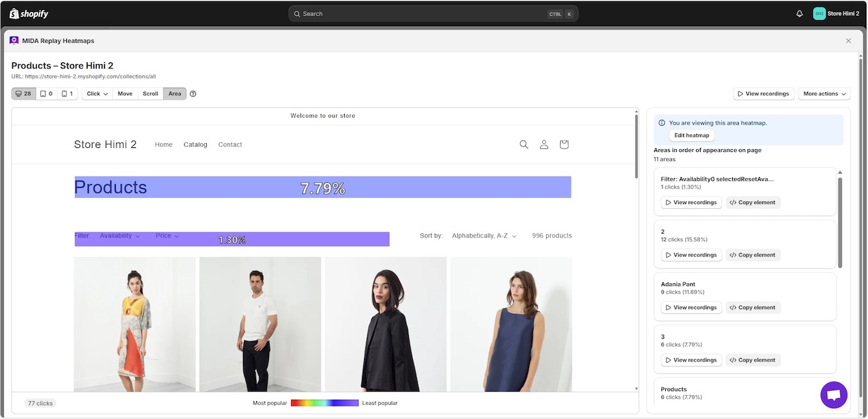Click the woman in black jacket thumbnail
This screenshot has width=868, height=419.
tap(385, 324)
